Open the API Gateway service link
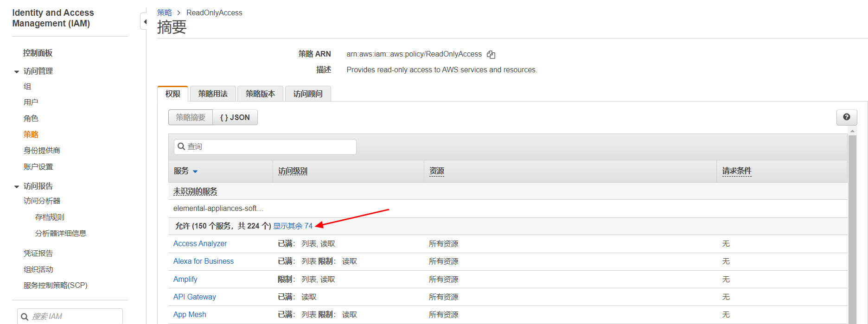868x324 pixels. pos(194,297)
